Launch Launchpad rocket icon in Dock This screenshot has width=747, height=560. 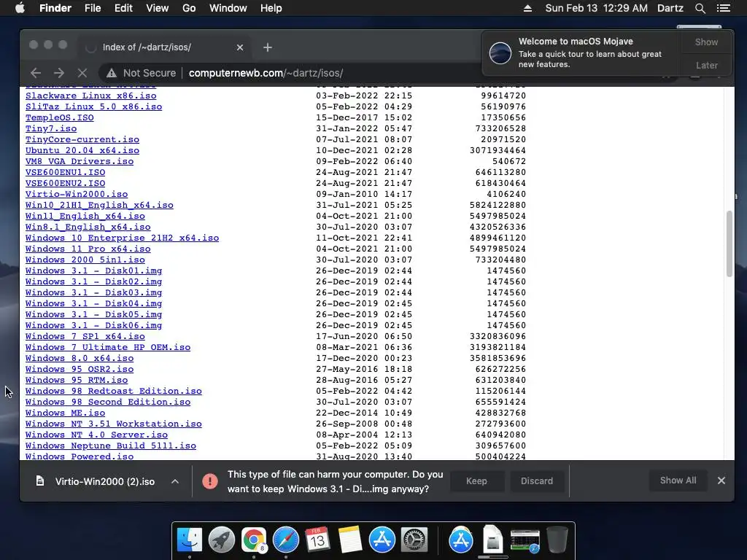coord(222,540)
